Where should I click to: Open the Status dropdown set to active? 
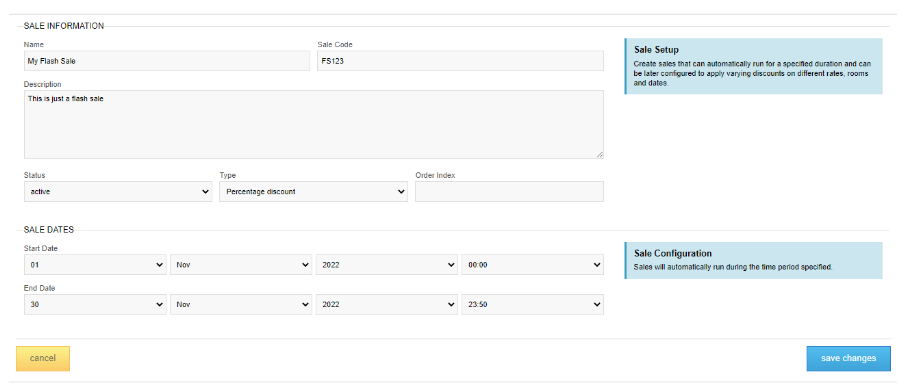point(118,191)
